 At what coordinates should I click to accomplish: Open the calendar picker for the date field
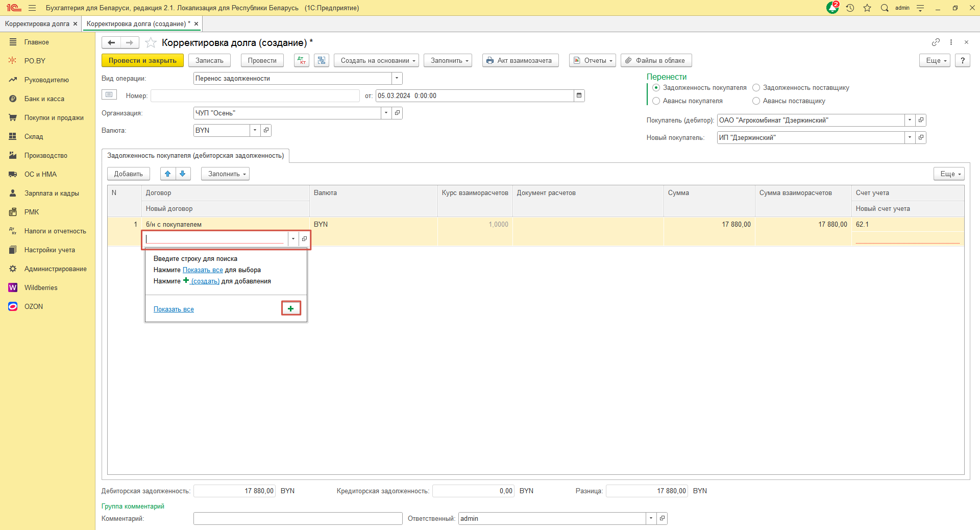(x=579, y=95)
